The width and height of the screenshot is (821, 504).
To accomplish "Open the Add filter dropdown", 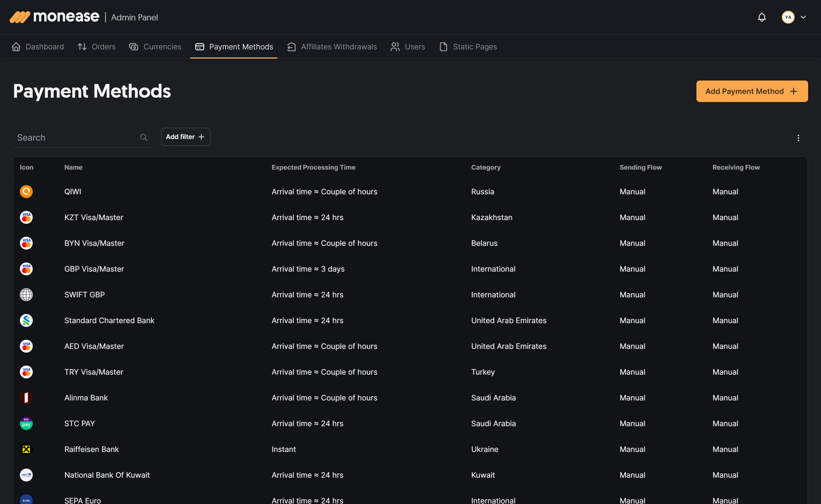I will 186,137.
